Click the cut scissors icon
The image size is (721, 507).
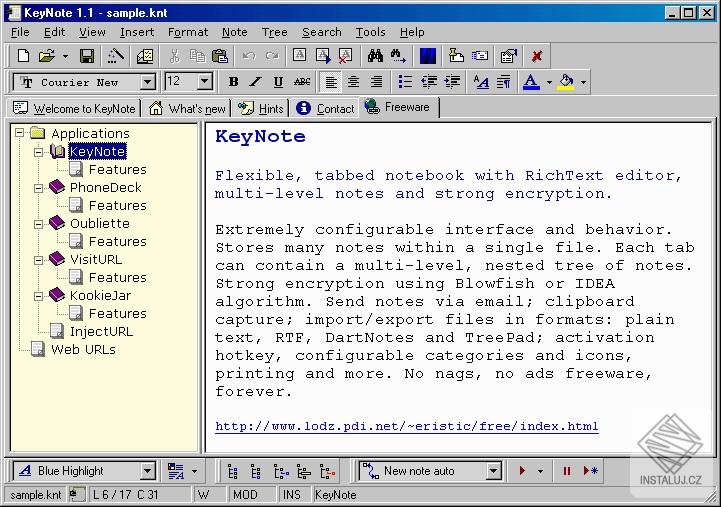tap(174, 56)
